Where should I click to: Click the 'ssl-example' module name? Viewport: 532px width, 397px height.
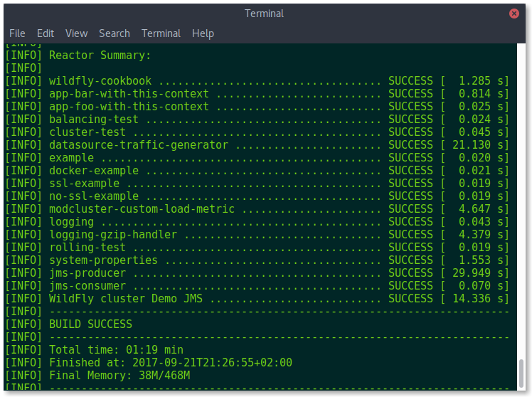click(x=84, y=184)
